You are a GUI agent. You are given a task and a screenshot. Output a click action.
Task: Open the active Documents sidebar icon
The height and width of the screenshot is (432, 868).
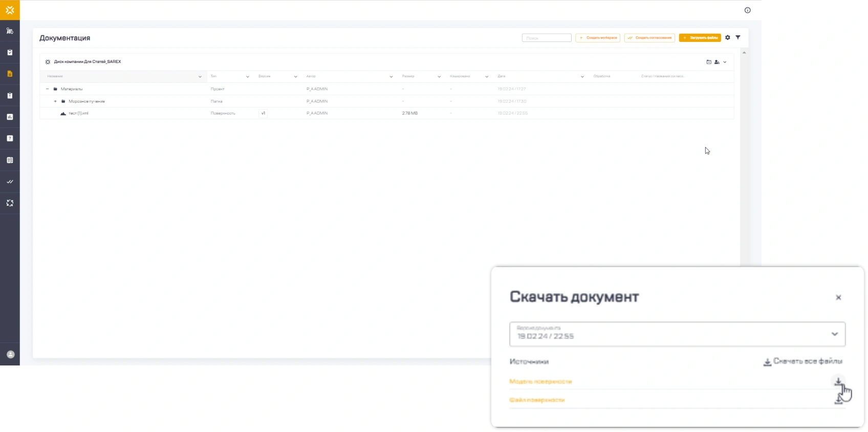(x=10, y=74)
